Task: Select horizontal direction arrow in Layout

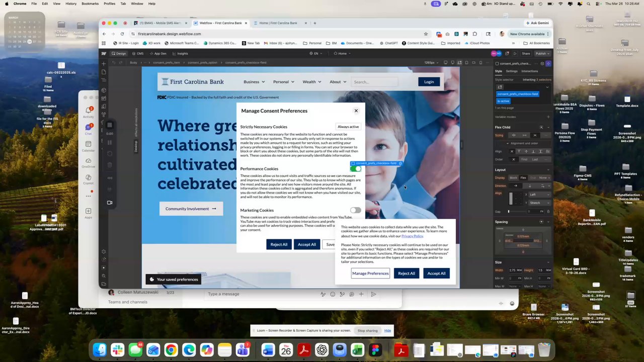Action: tap(515, 186)
